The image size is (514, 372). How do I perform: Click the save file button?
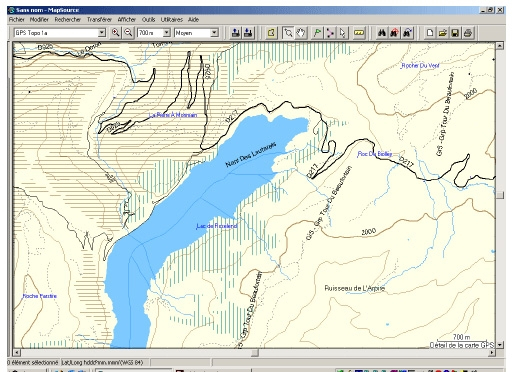click(x=455, y=33)
